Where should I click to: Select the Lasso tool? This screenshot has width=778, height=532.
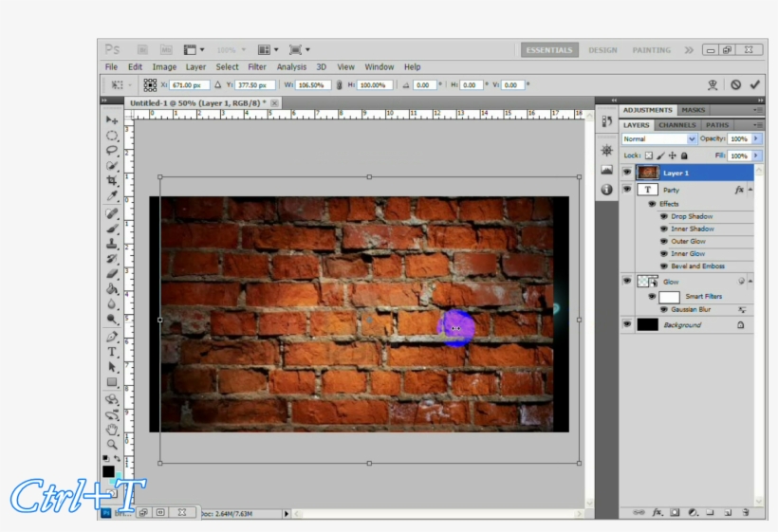click(x=112, y=150)
